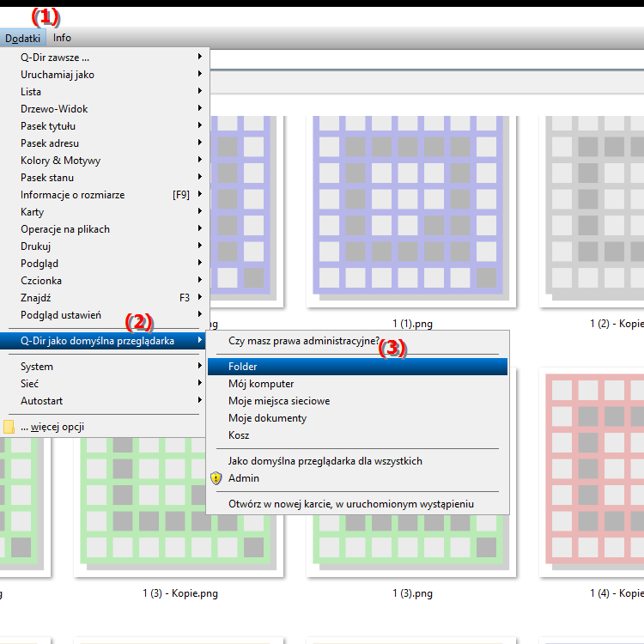Click 'Czy masz prawa administracyjne?' entry
Screen dimensions: 644x644
pyautogui.click(x=357, y=341)
